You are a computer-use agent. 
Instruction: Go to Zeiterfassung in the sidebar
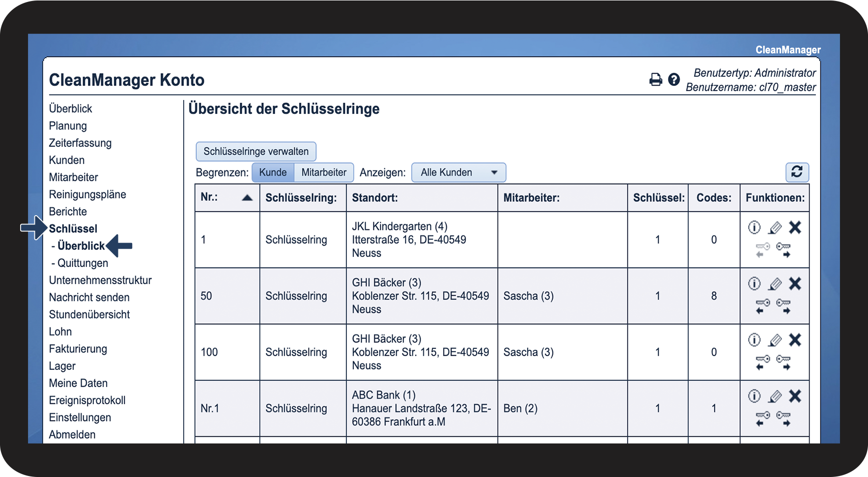pyautogui.click(x=80, y=143)
